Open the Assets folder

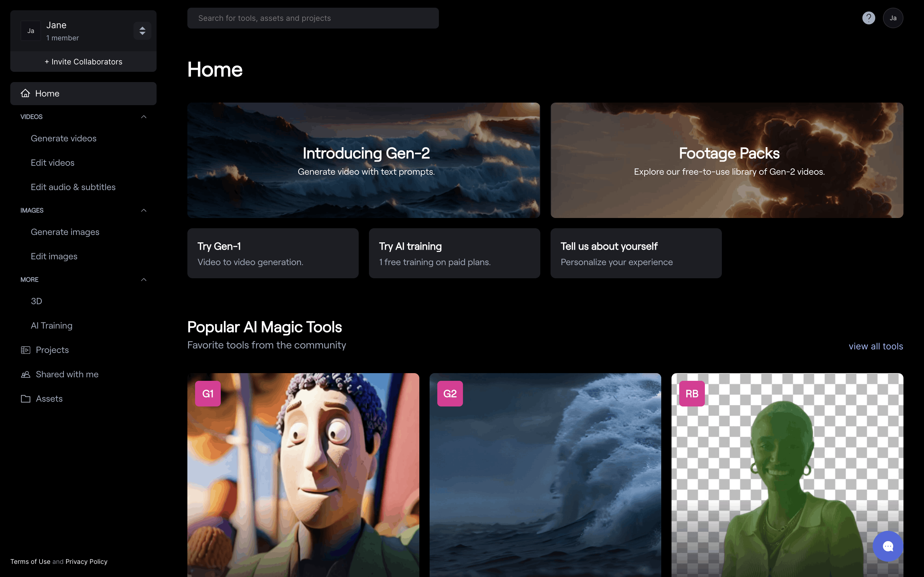coord(49,399)
